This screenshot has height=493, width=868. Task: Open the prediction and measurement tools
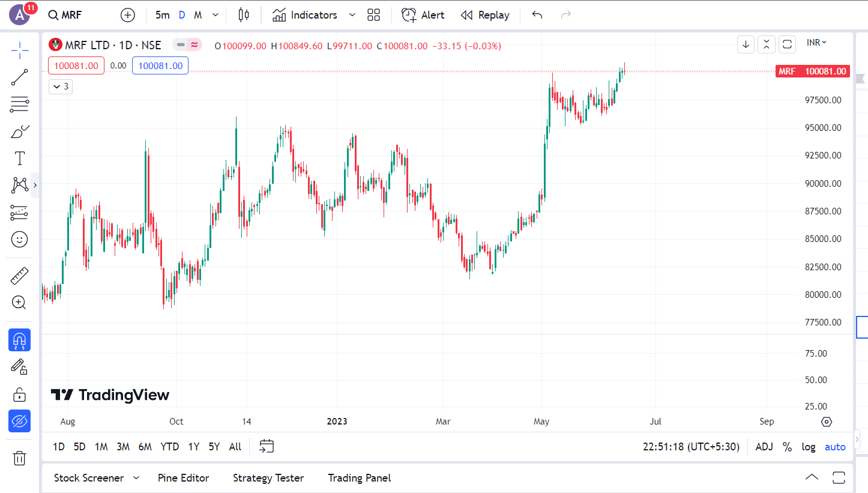(20, 212)
